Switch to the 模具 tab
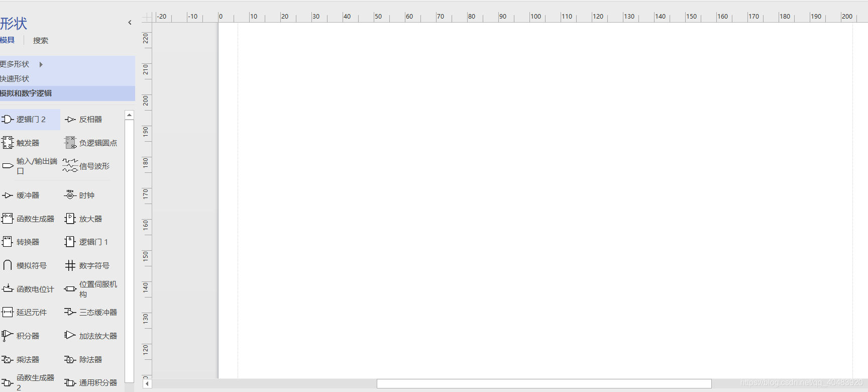Screen dimensions: 868x392 8,40
